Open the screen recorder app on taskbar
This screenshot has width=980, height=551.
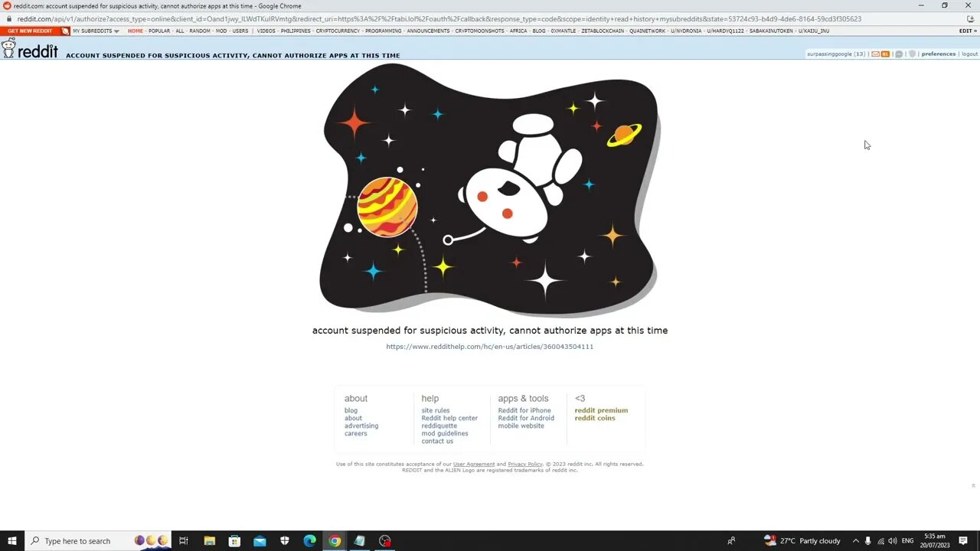384,541
